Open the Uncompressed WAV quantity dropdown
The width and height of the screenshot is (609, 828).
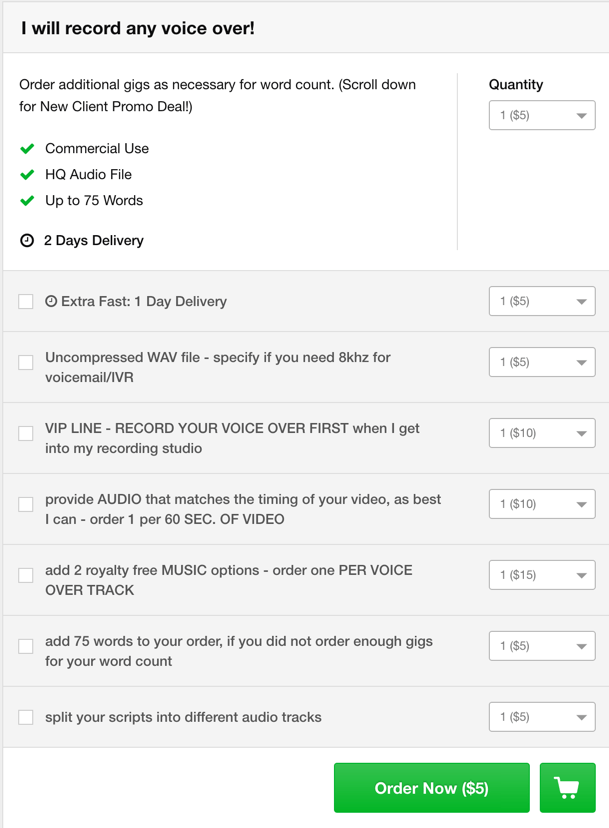point(542,362)
